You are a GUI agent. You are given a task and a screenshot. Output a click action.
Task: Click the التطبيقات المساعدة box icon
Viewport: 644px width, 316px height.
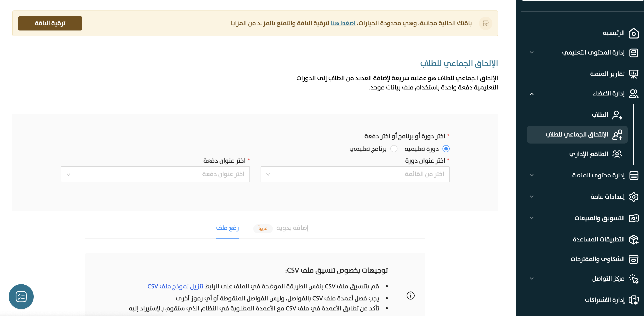pos(634,239)
